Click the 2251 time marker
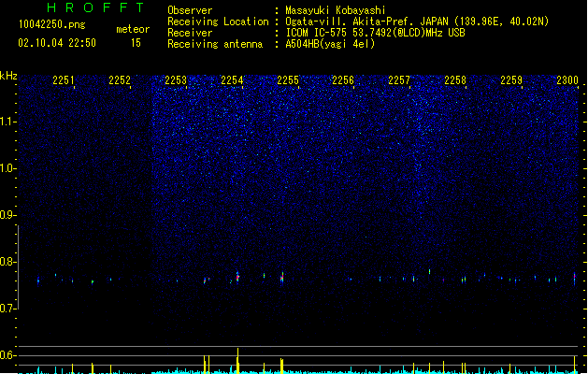The image size is (588, 374). click(64, 80)
